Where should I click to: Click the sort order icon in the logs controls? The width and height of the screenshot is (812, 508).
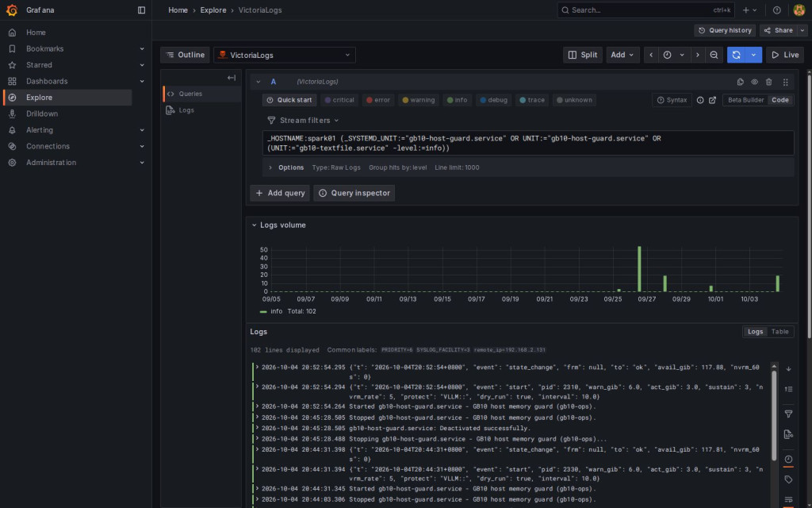[788, 389]
